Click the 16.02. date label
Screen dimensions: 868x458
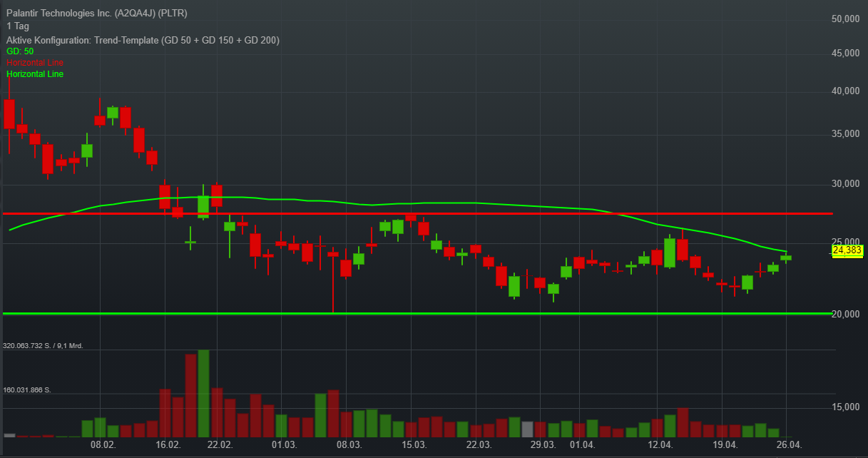(x=168, y=445)
